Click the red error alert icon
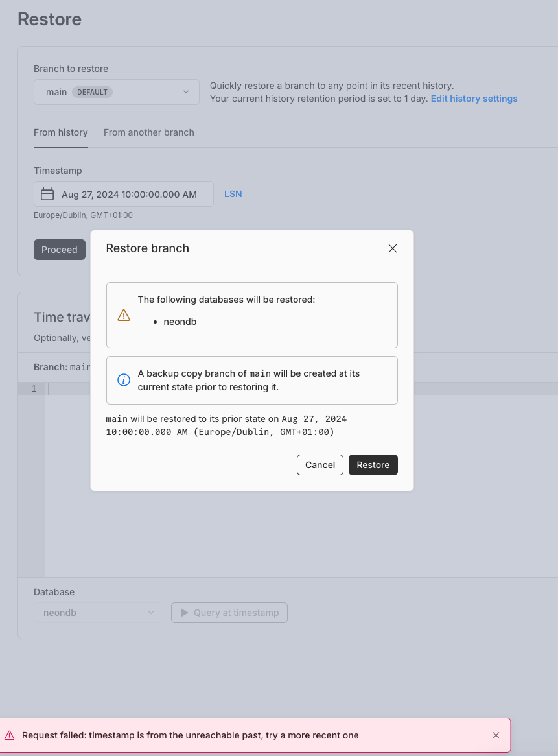558x756 pixels. (10, 735)
